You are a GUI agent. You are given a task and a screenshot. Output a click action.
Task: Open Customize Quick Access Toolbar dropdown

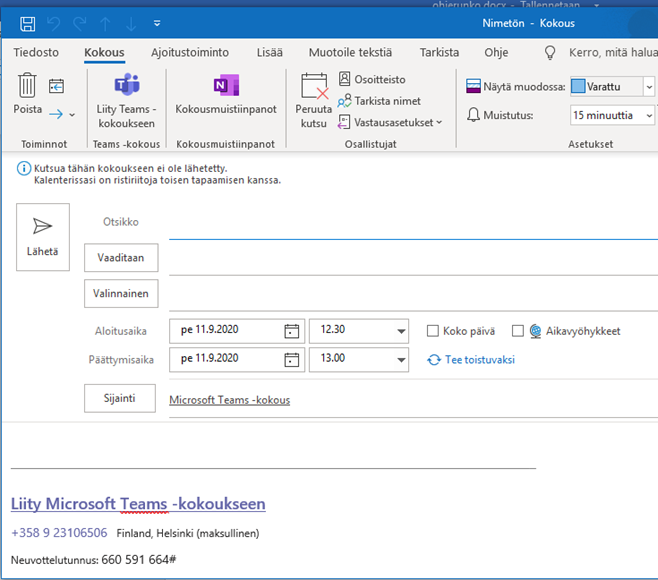coord(157,24)
